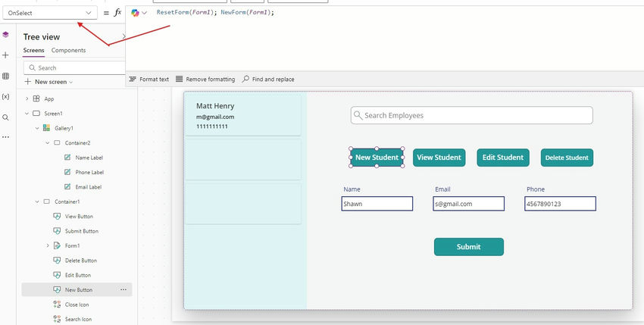Click the Copilot icon in formula bar
Image resolution: width=644 pixels, height=325 pixels.
pyautogui.click(x=136, y=13)
